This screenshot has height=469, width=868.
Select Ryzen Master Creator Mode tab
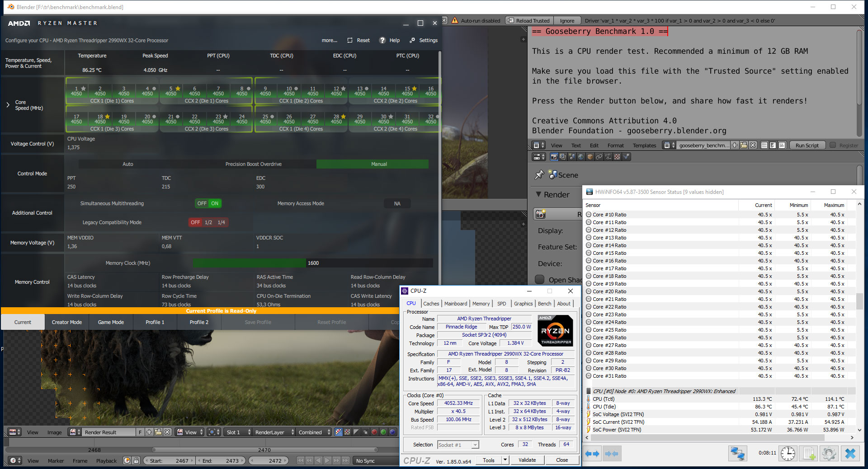click(x=67, y=322)
